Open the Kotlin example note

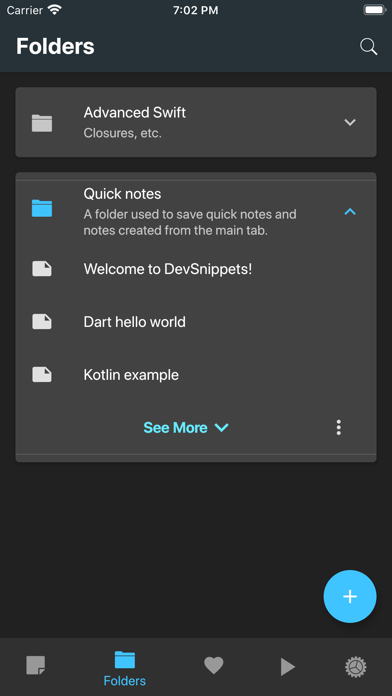[x=196, y=375]
